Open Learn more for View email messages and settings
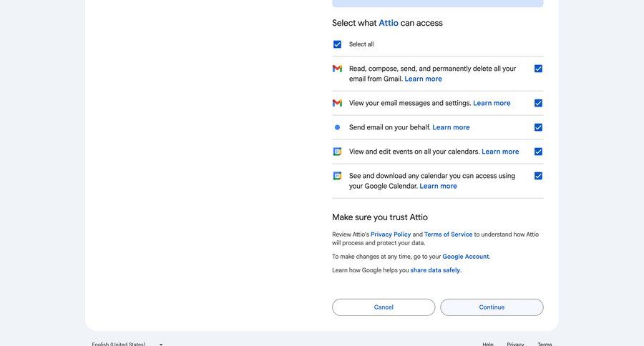644x346 pixels. 492,103
